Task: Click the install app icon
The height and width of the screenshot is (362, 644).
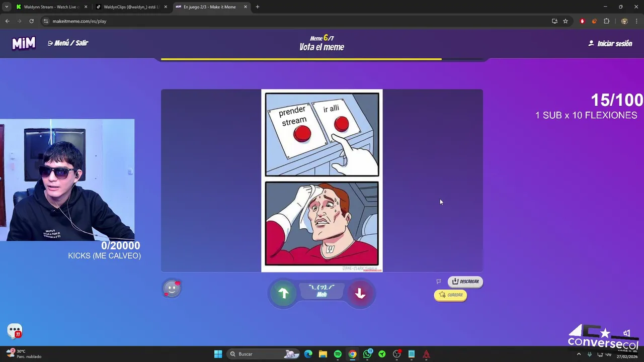Action: coord(554,21)
